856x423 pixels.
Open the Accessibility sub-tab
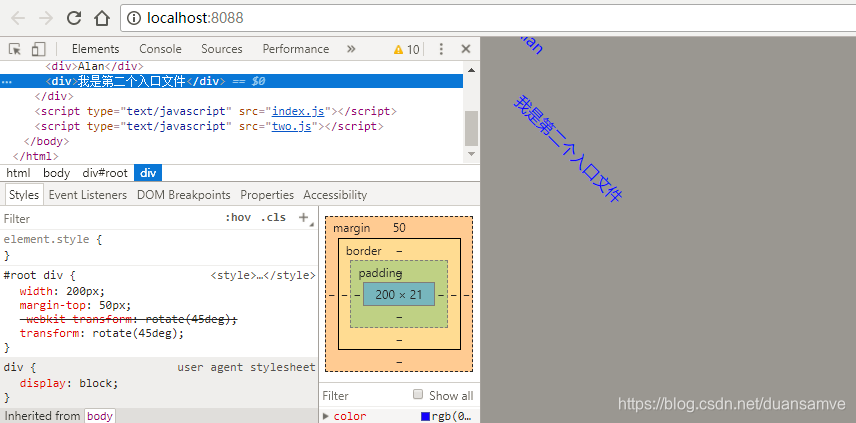pyautogui.click(x=335, y=195)
